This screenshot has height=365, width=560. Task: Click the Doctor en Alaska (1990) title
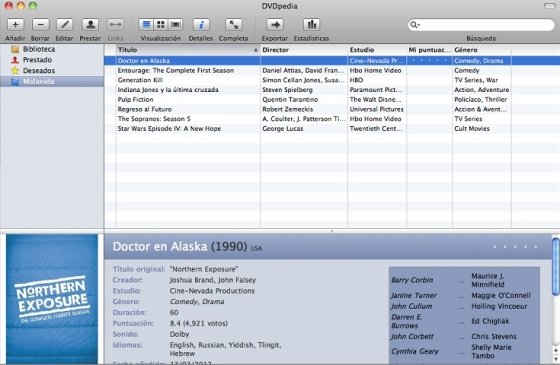pyautogui.click(x=180, y=246)
